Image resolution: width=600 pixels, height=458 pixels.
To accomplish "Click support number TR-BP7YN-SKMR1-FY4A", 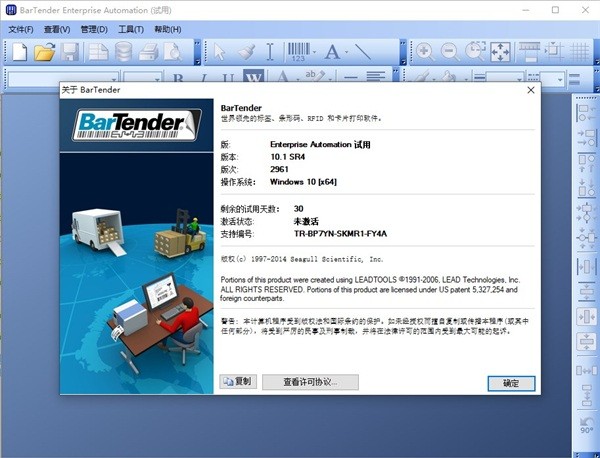I will pyautogui.click(x=340, y=233).
